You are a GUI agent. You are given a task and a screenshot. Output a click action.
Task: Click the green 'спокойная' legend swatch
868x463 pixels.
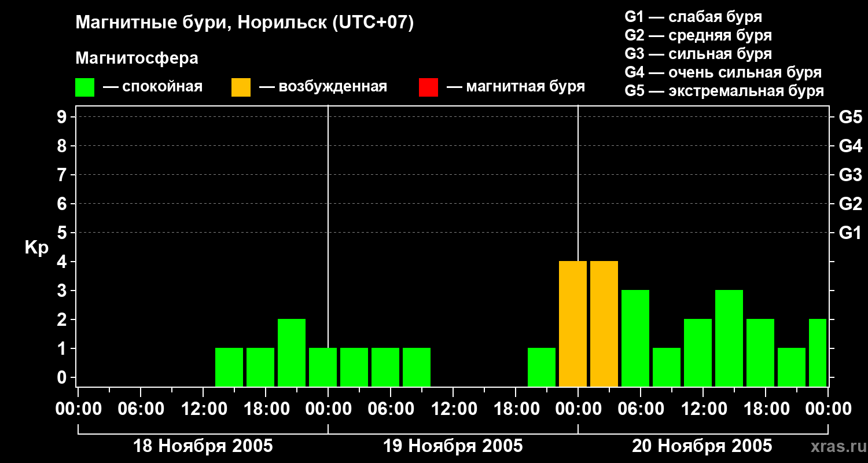84,87
